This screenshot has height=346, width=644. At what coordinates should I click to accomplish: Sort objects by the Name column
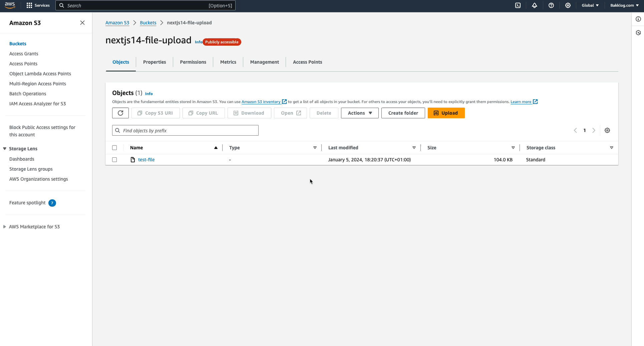136,148
